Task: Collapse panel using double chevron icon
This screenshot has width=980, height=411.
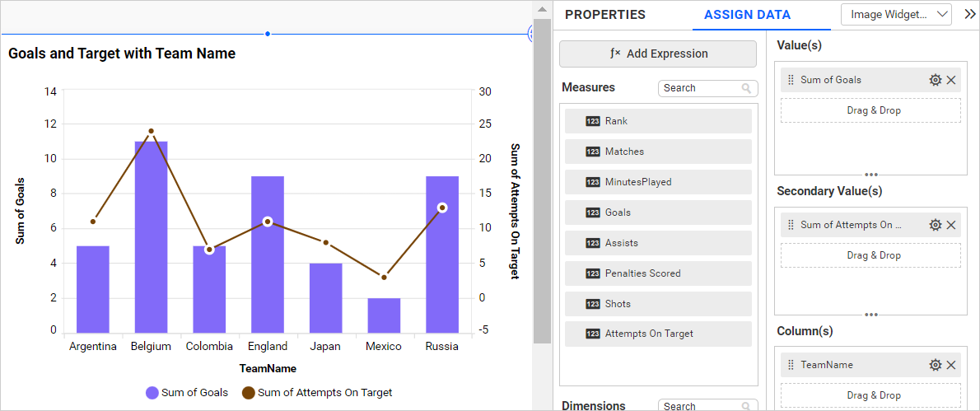Action: point(969,14)
